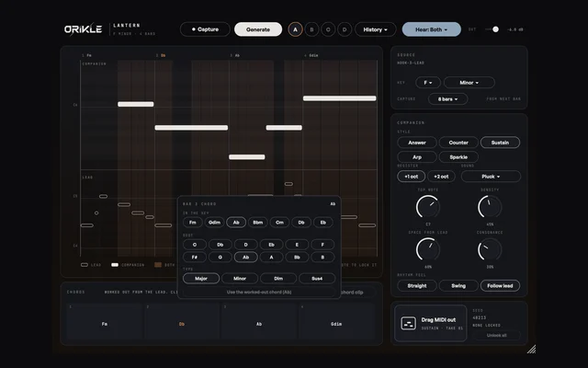This screenshot has width=588, height=368.
Task: Set chord root to G
Action: [220, 258]
